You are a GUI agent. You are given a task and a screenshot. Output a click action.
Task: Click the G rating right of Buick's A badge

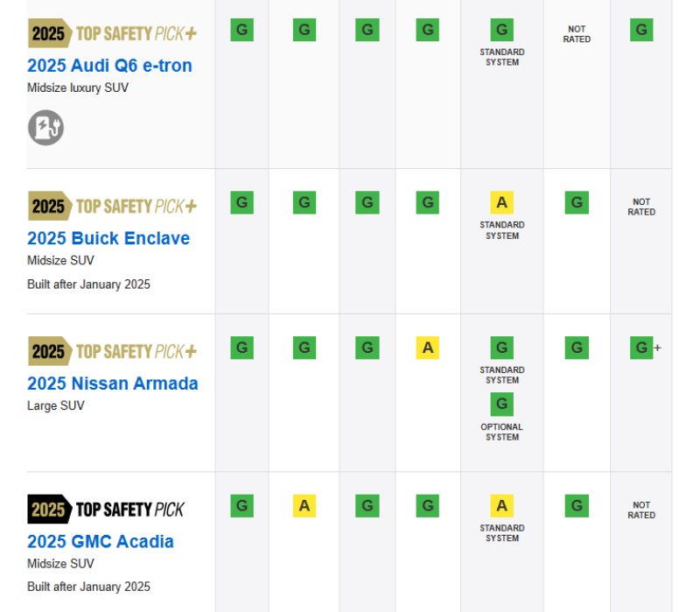[x=577, y=202]
